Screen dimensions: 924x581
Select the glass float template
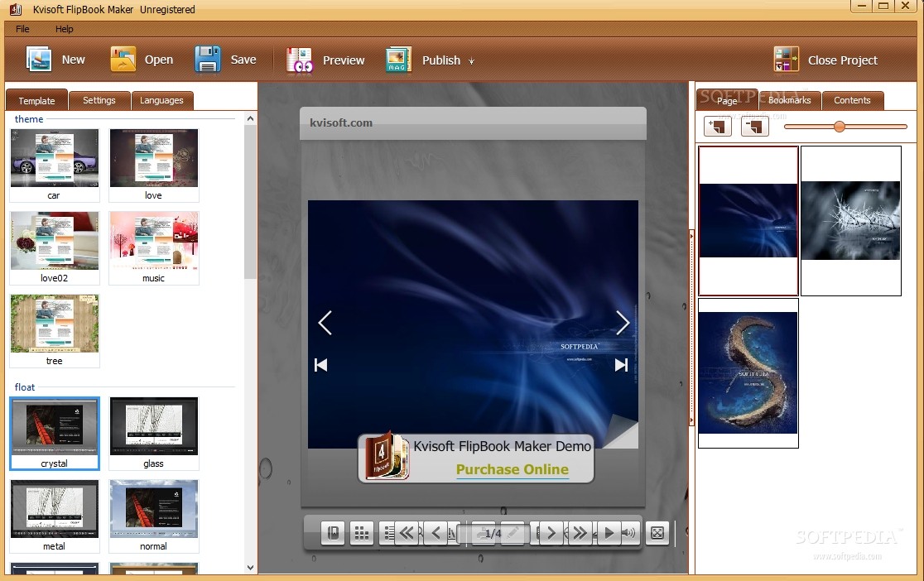click(x=154, y=434)
